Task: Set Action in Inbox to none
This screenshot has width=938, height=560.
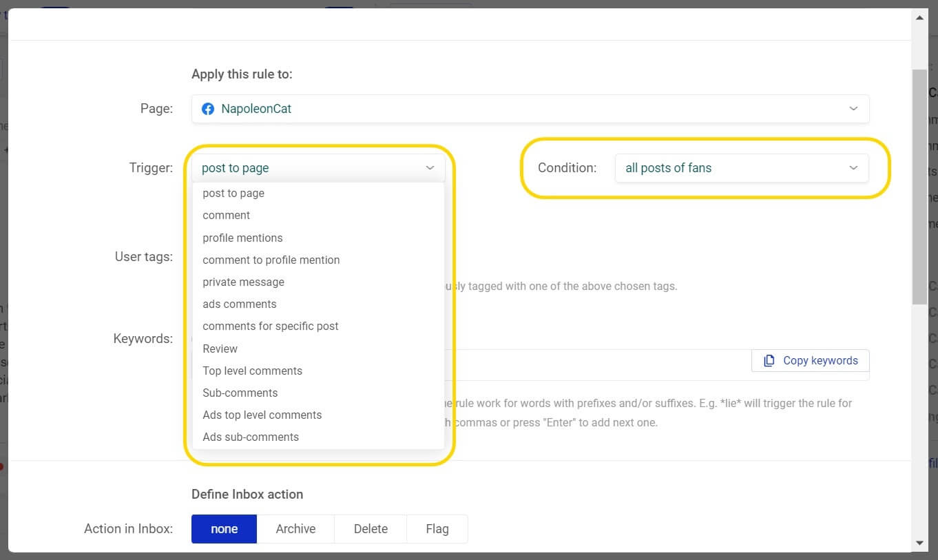Action: point(224,529)
